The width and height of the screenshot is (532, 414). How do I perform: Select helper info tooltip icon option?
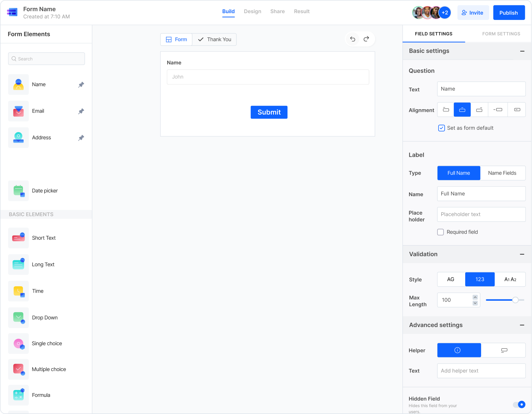coord(459,350)
